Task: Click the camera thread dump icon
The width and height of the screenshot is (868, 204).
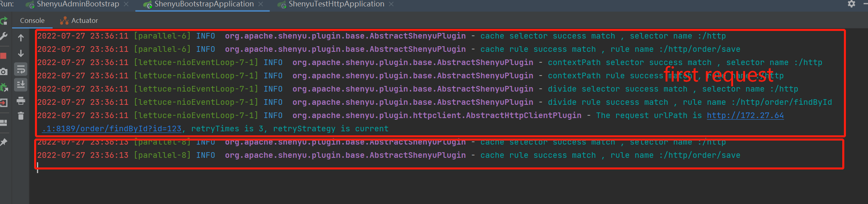Action: pyautogui.click(x=4, y=72)
